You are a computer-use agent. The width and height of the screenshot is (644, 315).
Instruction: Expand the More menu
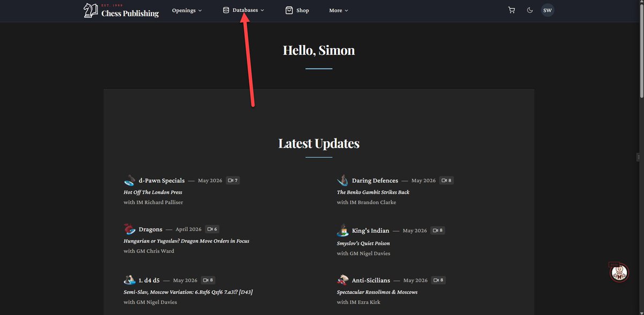(x=339, y=10)
